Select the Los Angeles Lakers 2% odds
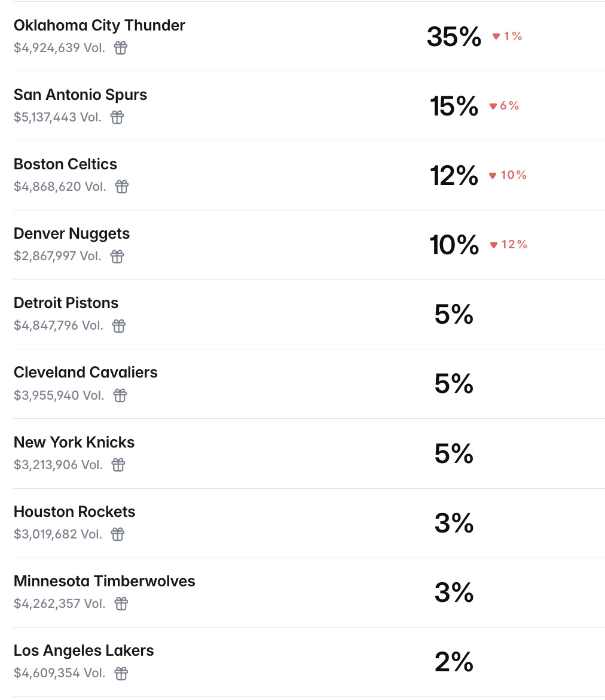The image size is (605, 700). [x=454, y=662]
